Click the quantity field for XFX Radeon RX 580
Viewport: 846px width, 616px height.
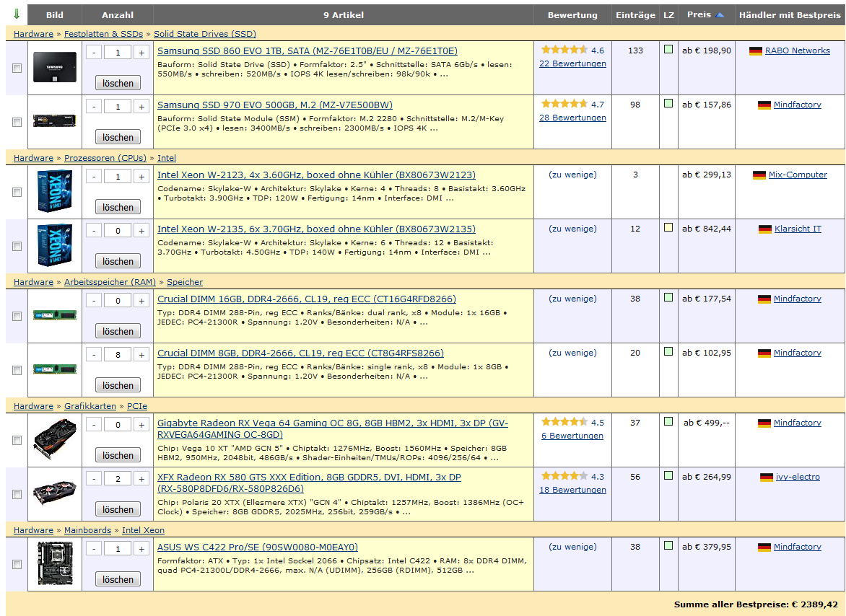(118, 479)
